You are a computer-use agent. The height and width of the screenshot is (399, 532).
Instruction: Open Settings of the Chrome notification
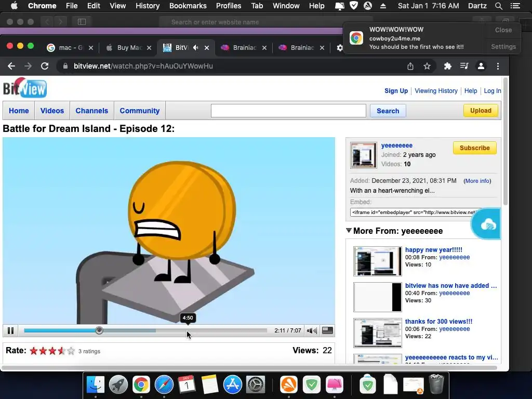(x=503, y=46)
